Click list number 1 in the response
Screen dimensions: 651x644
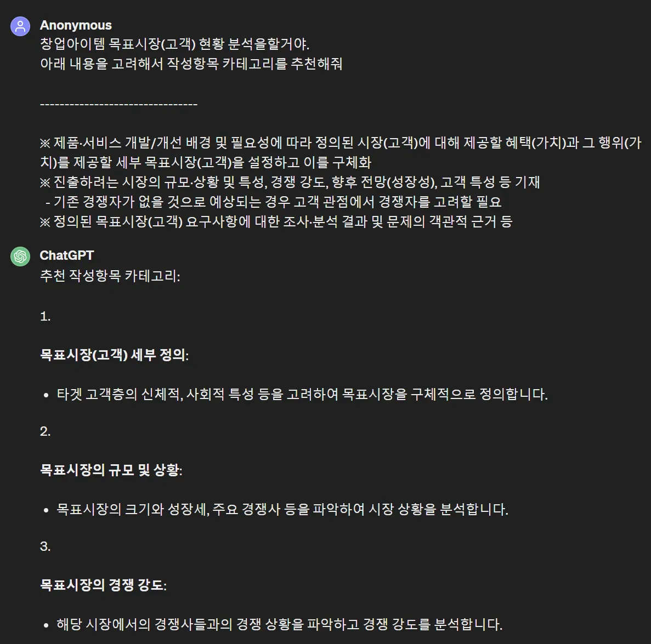point(46,317)
